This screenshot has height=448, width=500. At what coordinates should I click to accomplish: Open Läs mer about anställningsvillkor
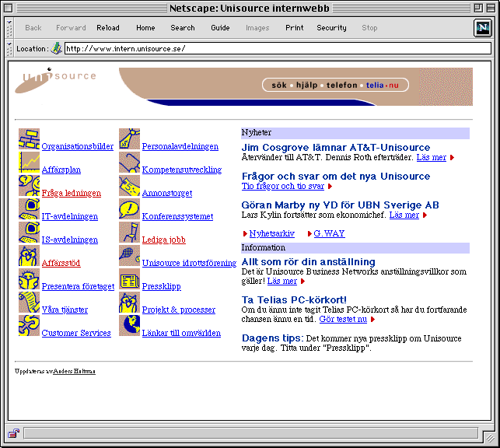[x=282, y=281]
